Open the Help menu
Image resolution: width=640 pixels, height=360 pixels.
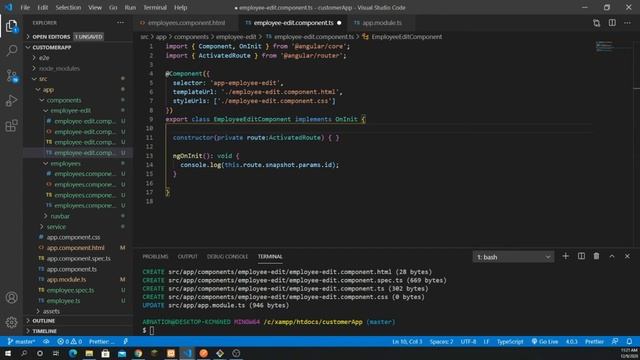click(180, 7)
